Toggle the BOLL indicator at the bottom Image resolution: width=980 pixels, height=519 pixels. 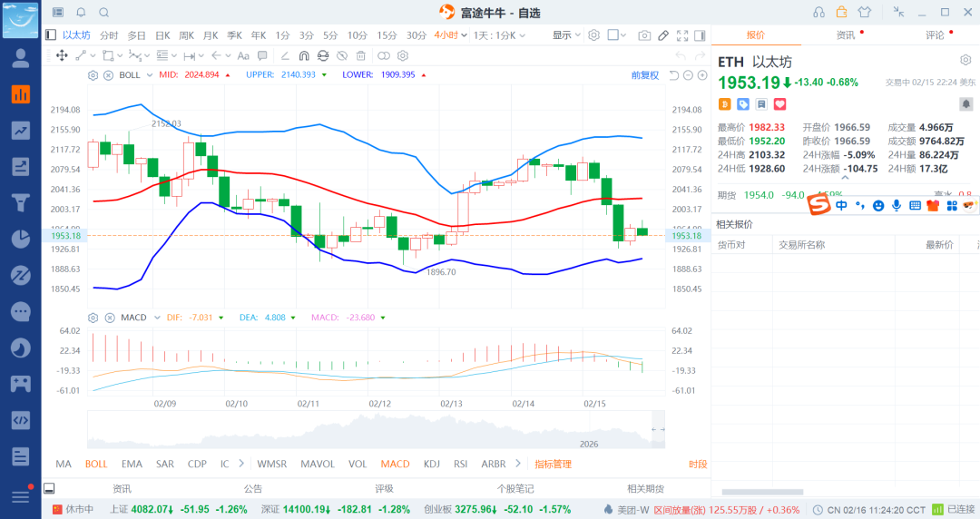pos(96,464)
